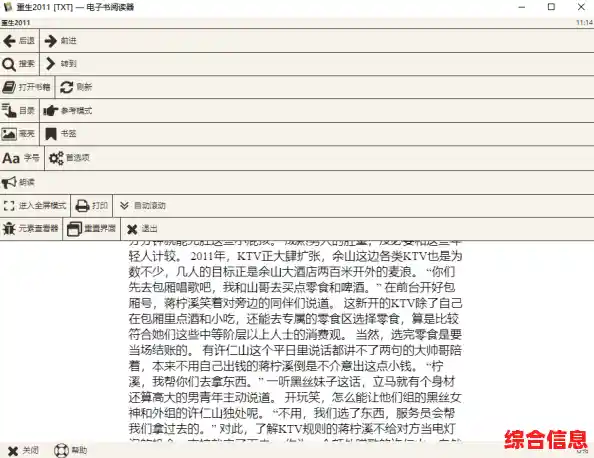
Task: Open the 高亮 highlights panel
Action: coord(19,134)
